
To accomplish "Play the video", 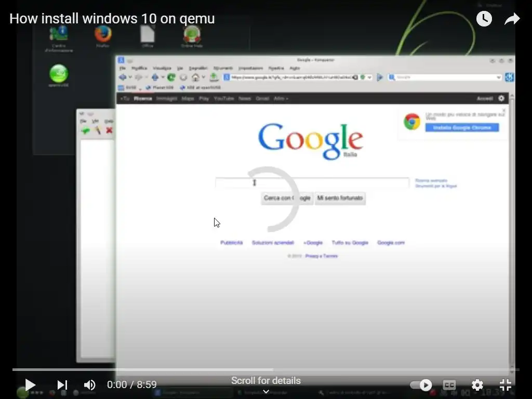I will pos(30,385).
